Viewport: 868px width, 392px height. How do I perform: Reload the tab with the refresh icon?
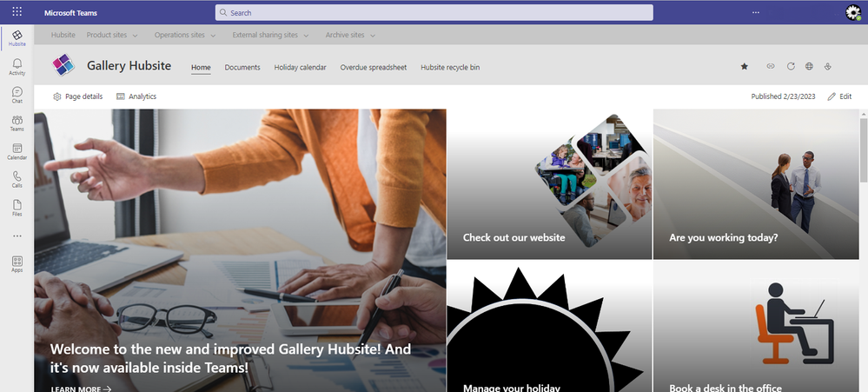pos(791,66)
